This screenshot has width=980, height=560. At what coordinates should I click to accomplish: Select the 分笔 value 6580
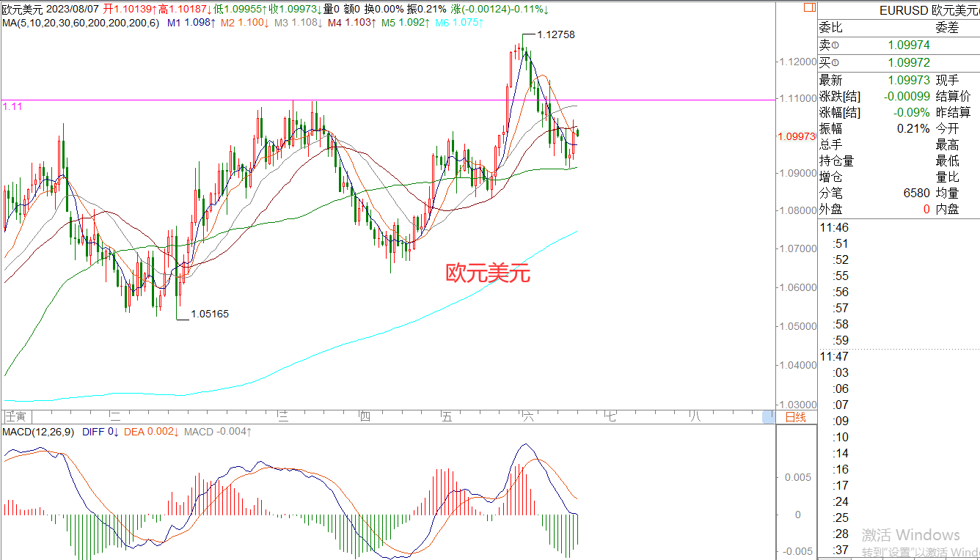[916, 193]
